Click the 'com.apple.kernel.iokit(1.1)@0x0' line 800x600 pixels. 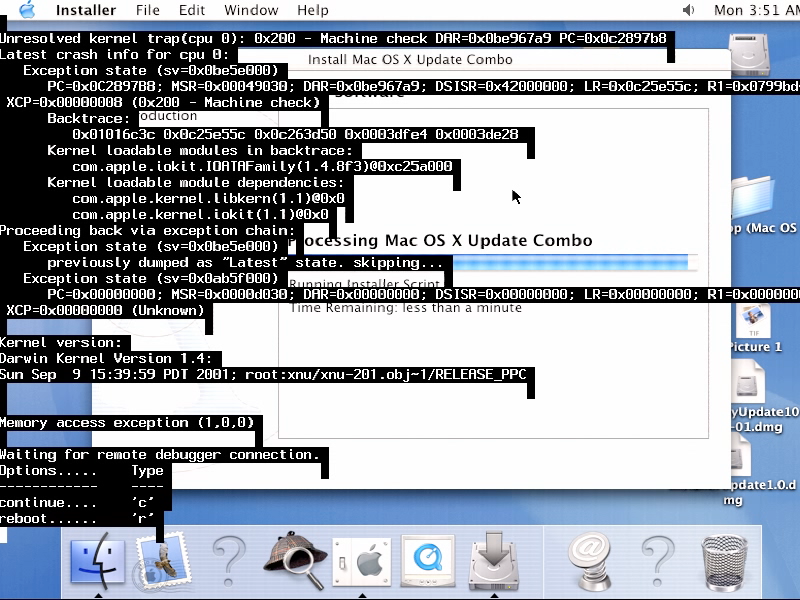point(200,214)
